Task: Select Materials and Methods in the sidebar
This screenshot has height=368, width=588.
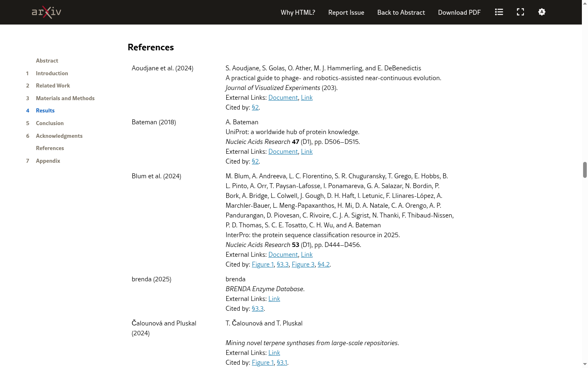Action: coord(65,98)
